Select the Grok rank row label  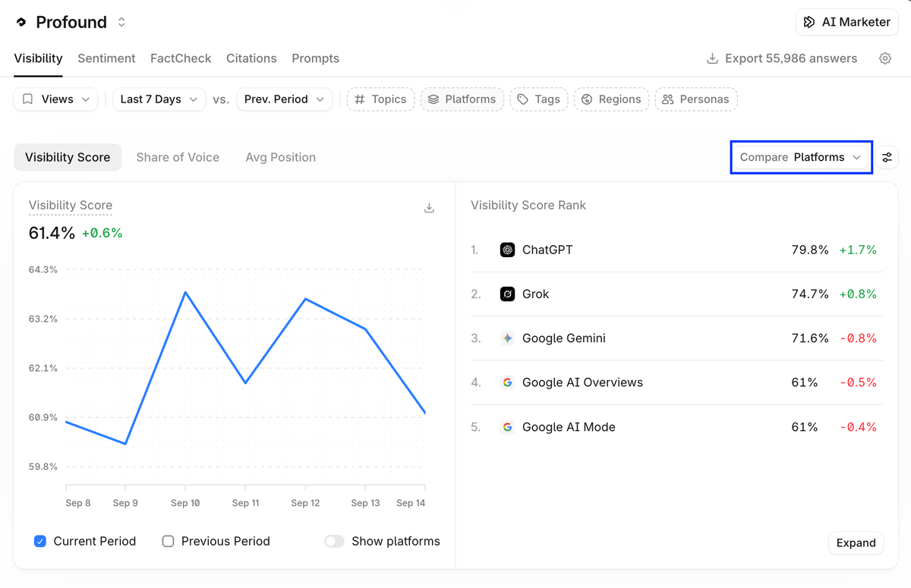[x=535, y=294]
